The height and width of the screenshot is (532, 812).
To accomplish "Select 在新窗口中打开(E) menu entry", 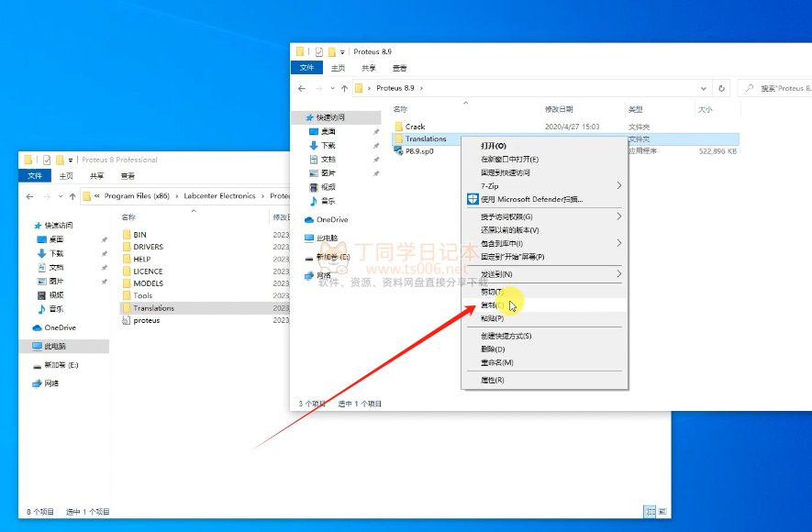I will 544,160.
